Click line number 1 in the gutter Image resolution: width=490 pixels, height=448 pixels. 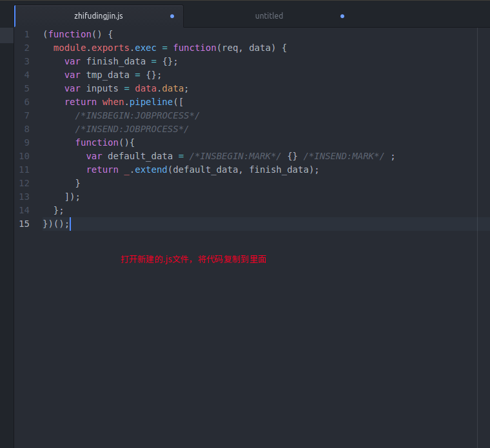[27, 34]
